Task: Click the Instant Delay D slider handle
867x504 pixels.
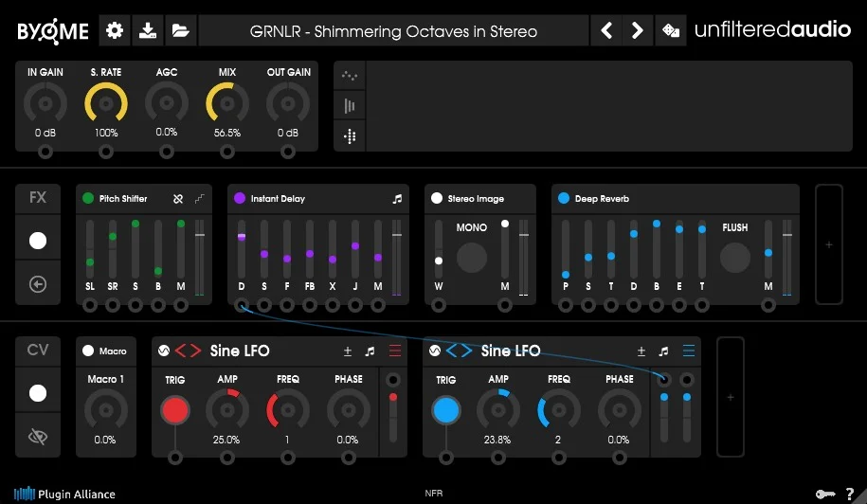Action: pyautogui.click(x=242, y=237)
